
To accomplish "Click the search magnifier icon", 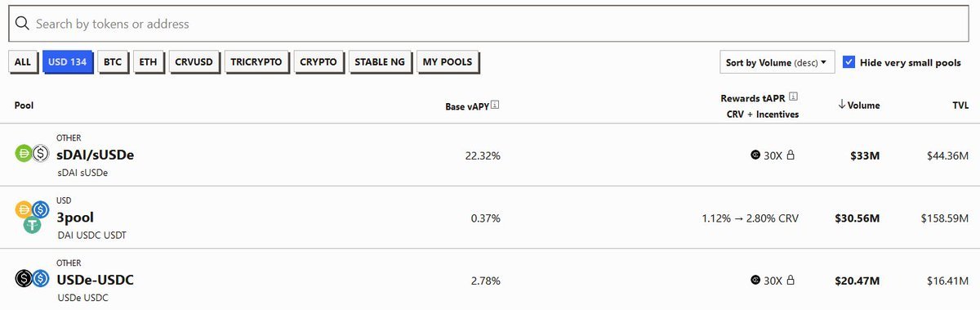I will tap(23, 24).
